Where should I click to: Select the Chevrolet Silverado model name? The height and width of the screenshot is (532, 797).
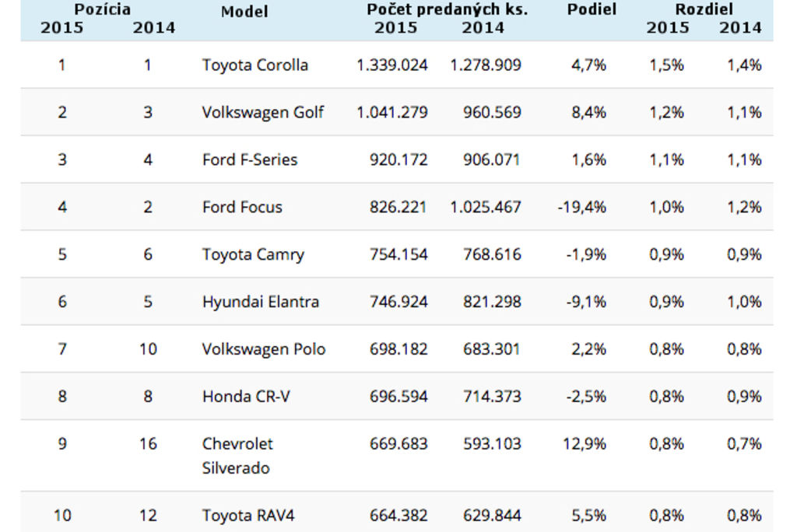[x=237, y=456]
